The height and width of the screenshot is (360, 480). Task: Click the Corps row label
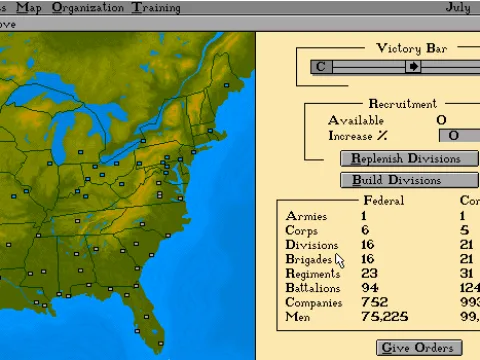click(x=302, y=231)
